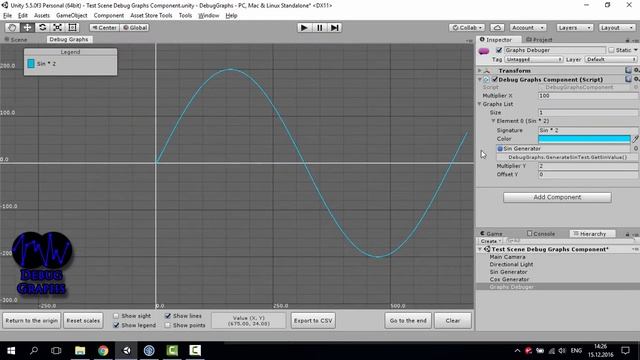The height and width of the screenshot is (360, 640).
Task: Toggle Global handle rotation button
Action: pos(135,27)
